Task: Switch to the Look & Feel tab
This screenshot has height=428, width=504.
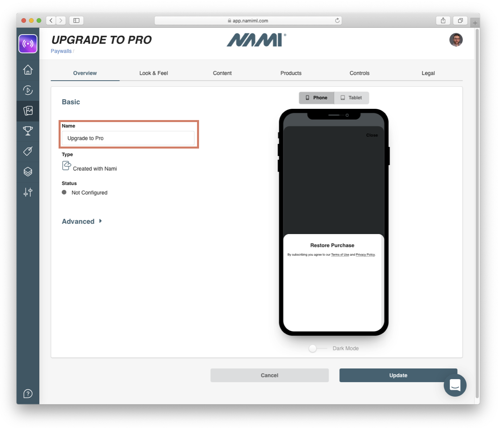Action: coord(154,73)
